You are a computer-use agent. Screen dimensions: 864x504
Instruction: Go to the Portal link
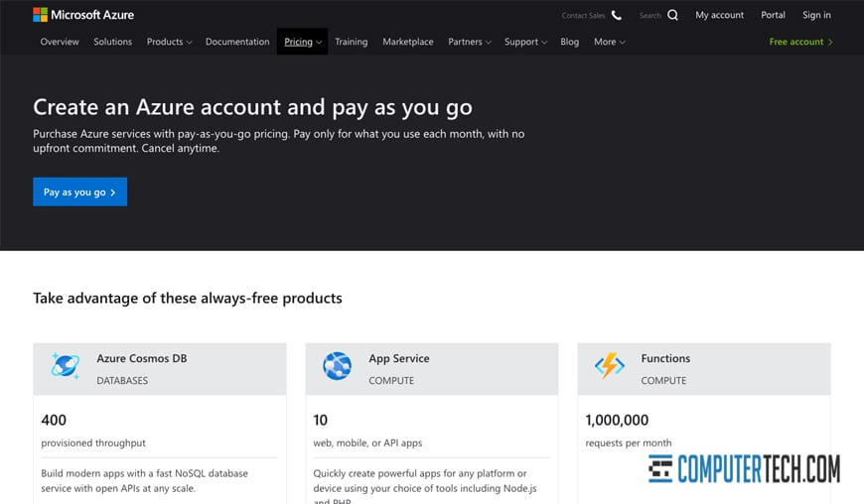[x=773, y=15]
